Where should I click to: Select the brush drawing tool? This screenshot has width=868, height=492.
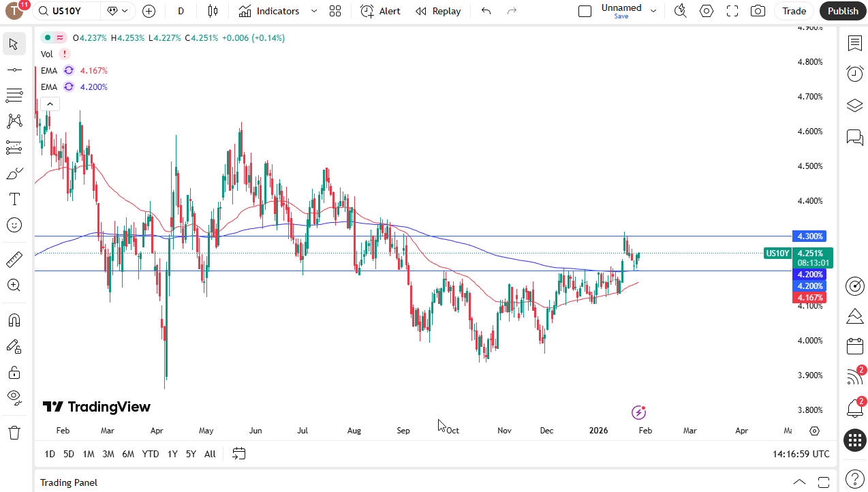pyautogui.click(x=14, y=173)
